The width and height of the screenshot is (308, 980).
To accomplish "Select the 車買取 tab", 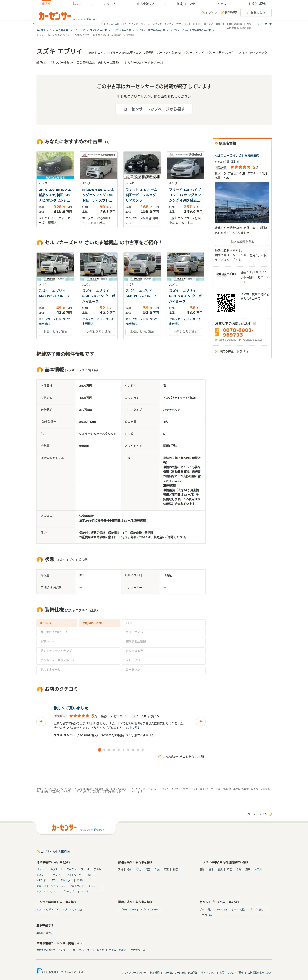I will click(x=222, y=4).
